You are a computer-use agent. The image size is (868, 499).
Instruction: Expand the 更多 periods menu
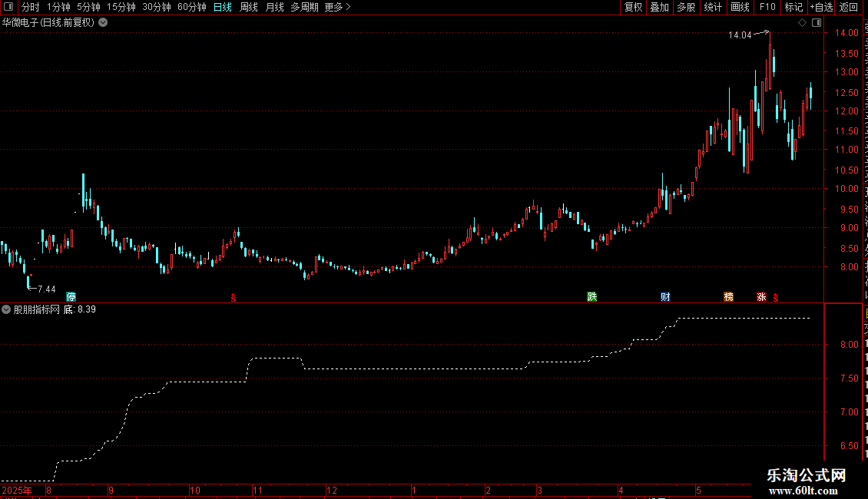coord(337,7)
